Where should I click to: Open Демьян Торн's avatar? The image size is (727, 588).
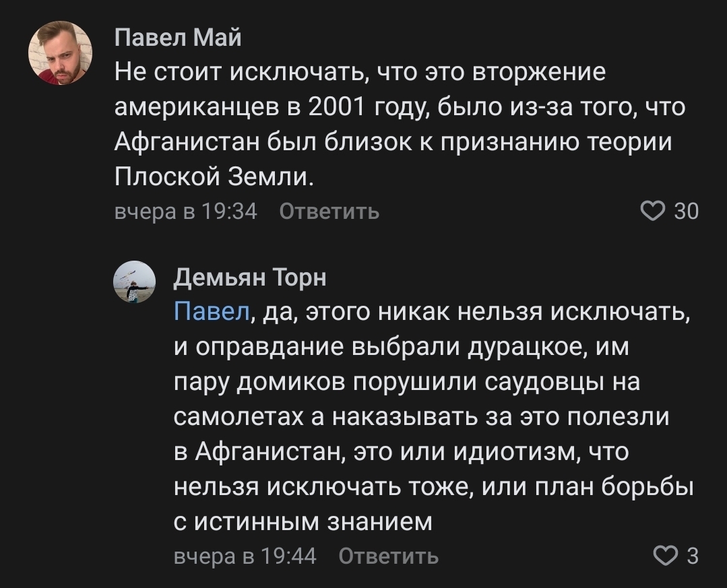(x=133, y=282)
